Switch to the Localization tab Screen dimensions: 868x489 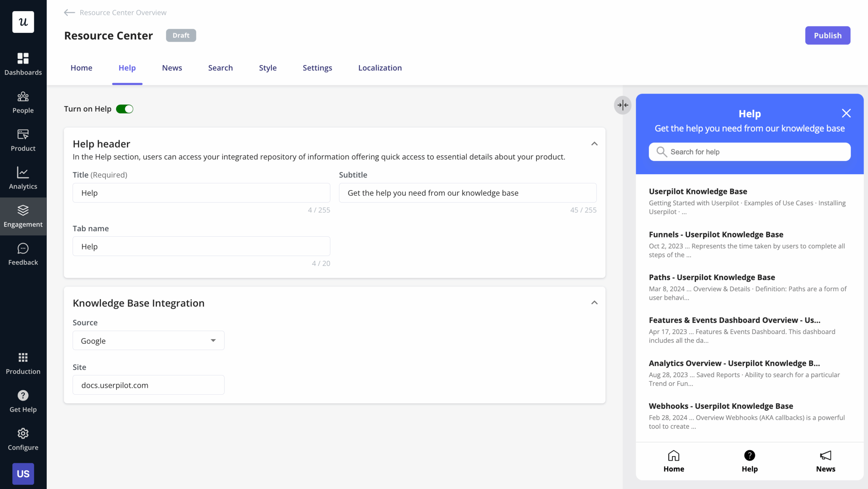click(380, 68)
